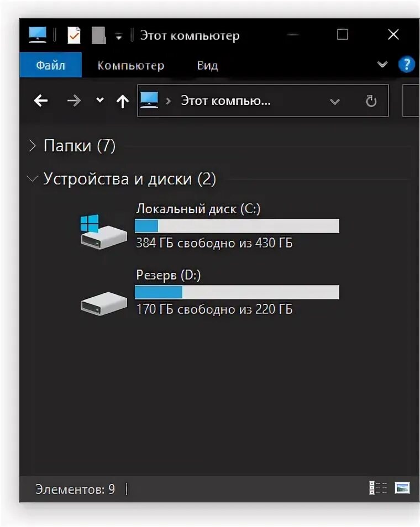The width and height of the screenshot is (420, 527).
Task: Open the Резерв (D:) drive icon
Action: (103, 303)
